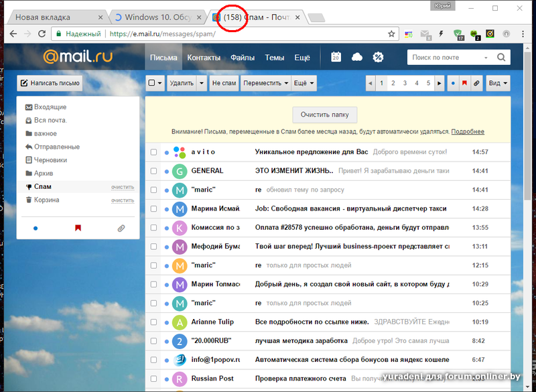Click the lightning bolt extension icon
The image size is (536, 392).
point(442,34)
